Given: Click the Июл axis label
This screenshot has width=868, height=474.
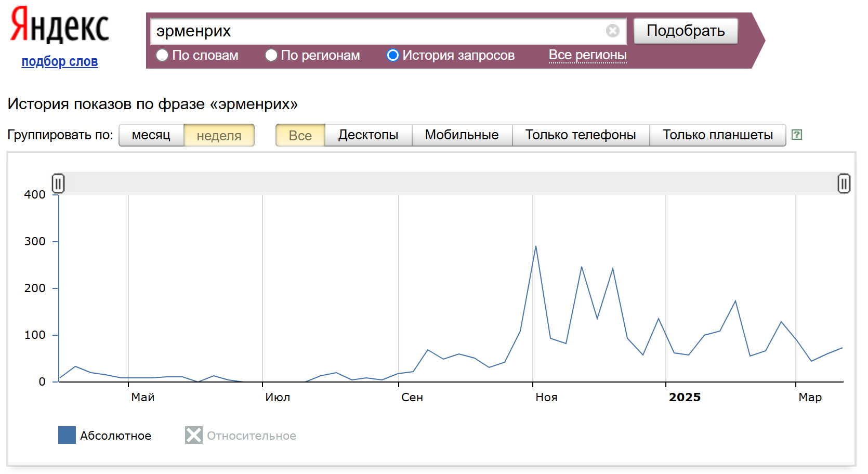Looking at the screenshot, I should click(278, 397).
